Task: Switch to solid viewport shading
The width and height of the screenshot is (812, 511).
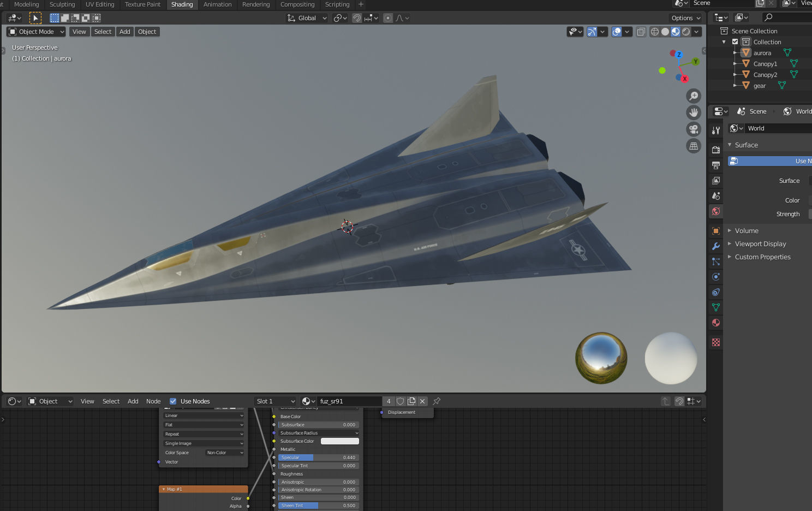Action: (665, 32)
